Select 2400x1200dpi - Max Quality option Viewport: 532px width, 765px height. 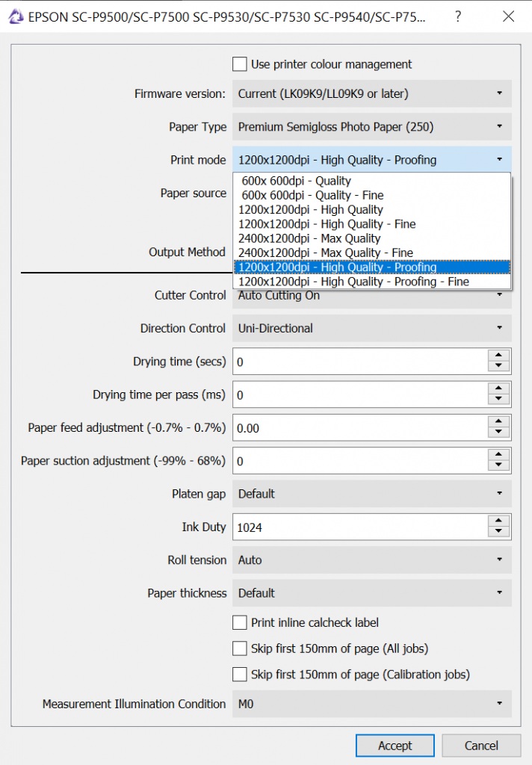(372, 238)
